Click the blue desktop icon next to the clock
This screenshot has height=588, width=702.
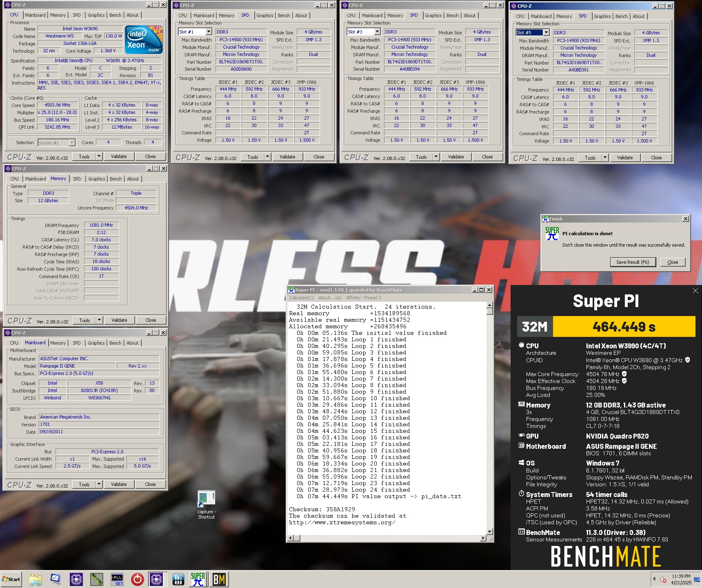coord(697,579)
